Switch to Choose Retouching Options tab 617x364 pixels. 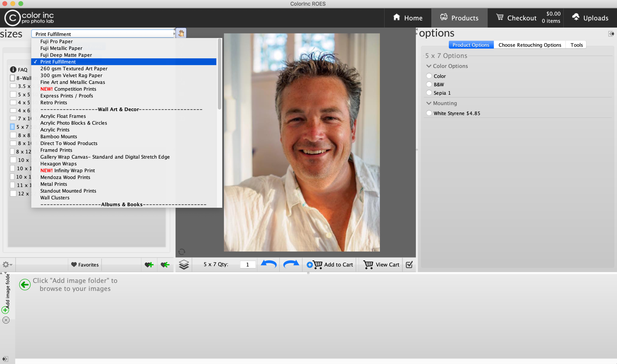pyautogui.click(x=530, y=44)
